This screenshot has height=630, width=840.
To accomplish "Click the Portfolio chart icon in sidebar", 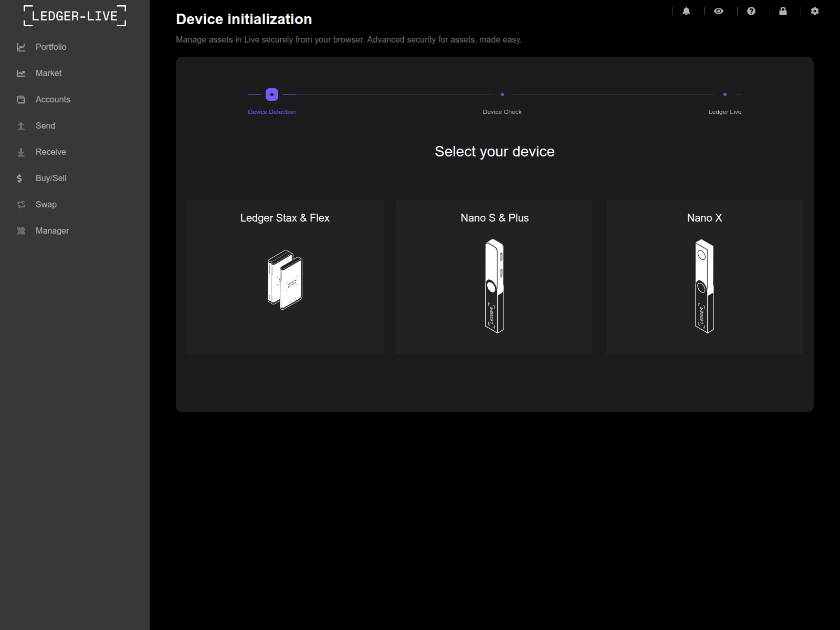I will click(x=21, y=47).
